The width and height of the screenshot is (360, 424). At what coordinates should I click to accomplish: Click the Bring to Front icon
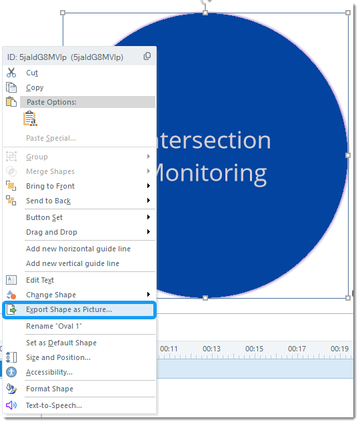pyautogui.click(x=11, y=186)
